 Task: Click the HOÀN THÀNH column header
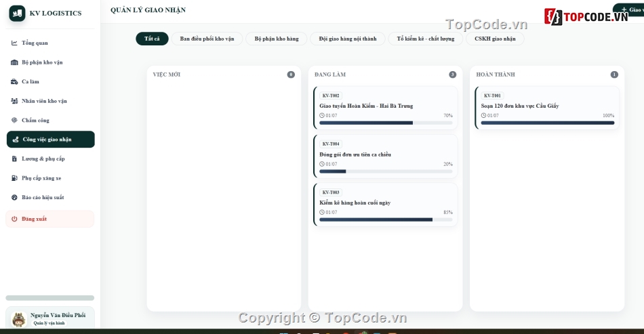[496, 75]
